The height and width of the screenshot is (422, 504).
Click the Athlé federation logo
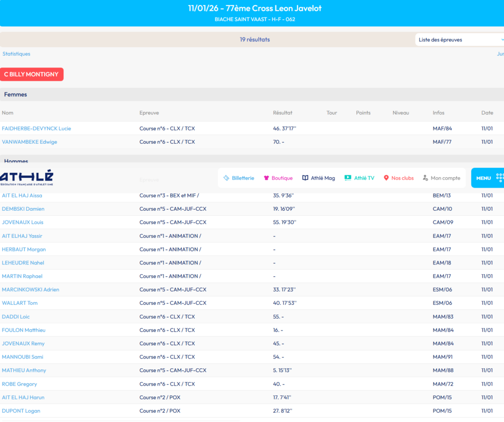[x=27, y=177]
